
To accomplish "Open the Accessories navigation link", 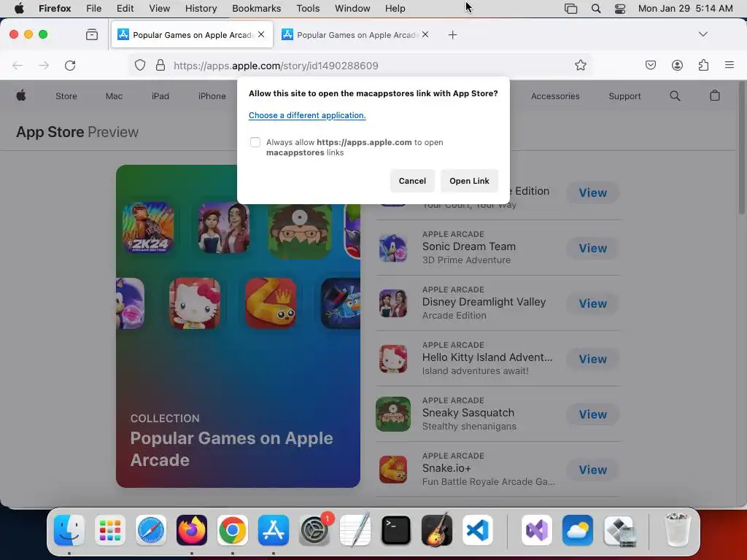I will (x=555, y=96).
